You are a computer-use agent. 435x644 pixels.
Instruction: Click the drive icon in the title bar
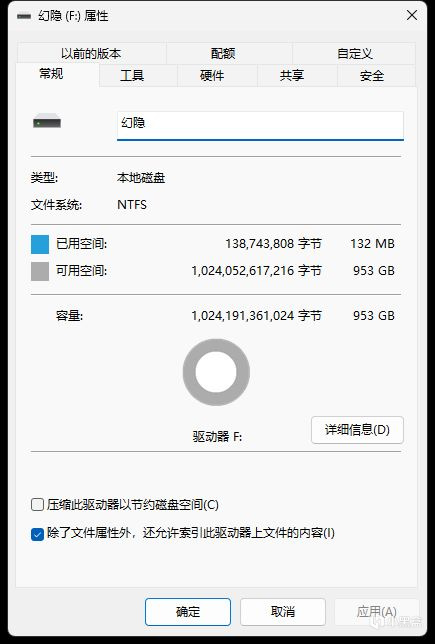[x=24, y=16]
